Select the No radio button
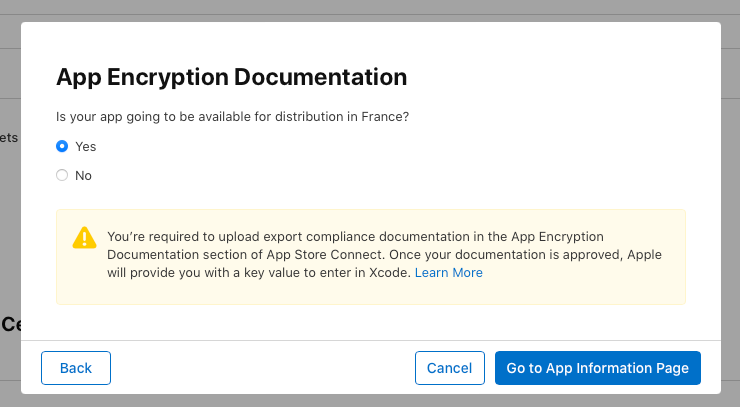This screenshot has width=740, height=407. click(x=62, y=175)
